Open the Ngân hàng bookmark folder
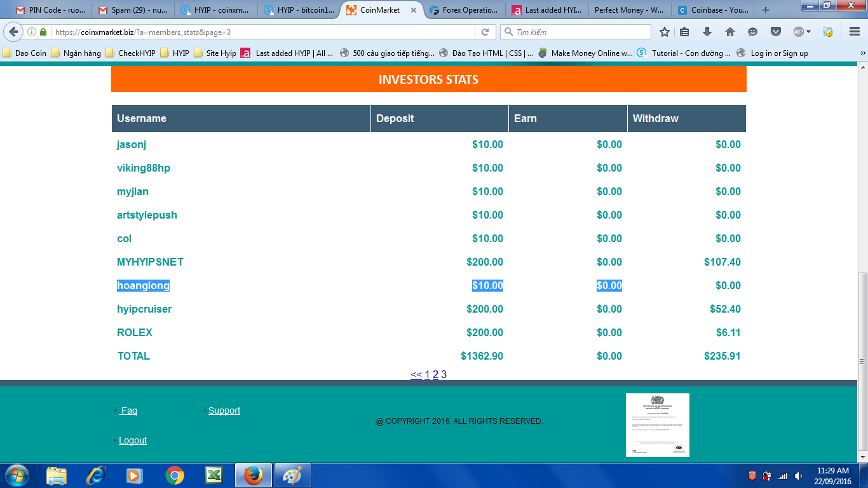 click(x=76, y=53)
